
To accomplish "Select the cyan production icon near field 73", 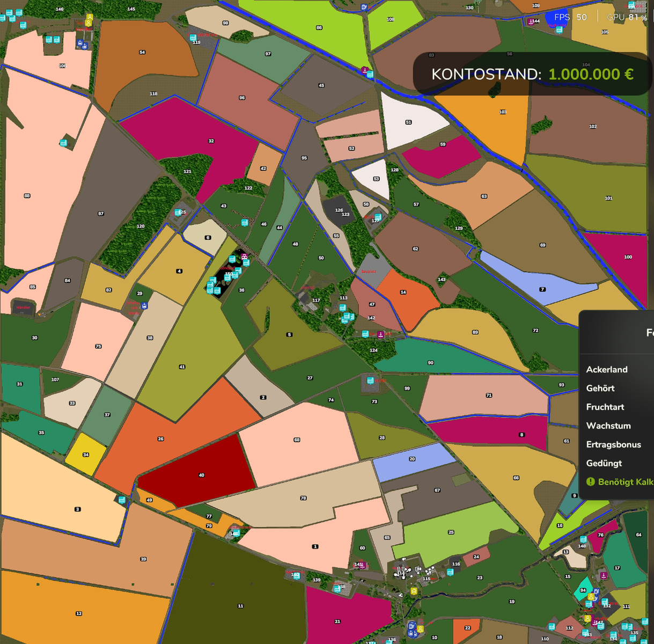I will [370, 381].
